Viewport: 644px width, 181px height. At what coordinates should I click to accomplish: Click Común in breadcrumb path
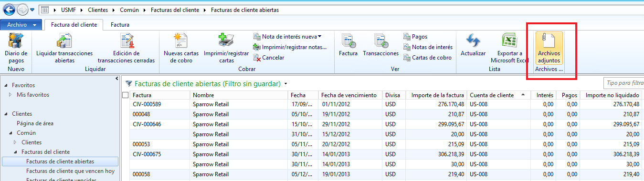(129, 10)
